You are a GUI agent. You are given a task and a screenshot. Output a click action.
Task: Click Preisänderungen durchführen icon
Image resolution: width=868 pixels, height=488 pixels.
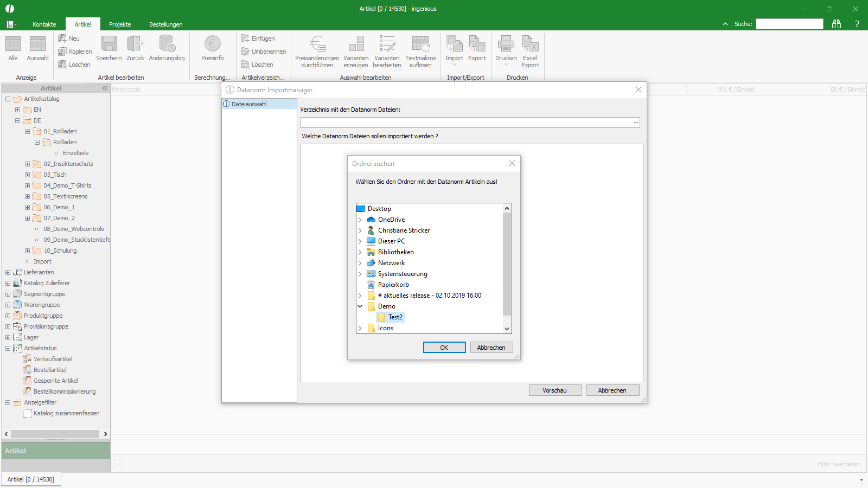317,44
